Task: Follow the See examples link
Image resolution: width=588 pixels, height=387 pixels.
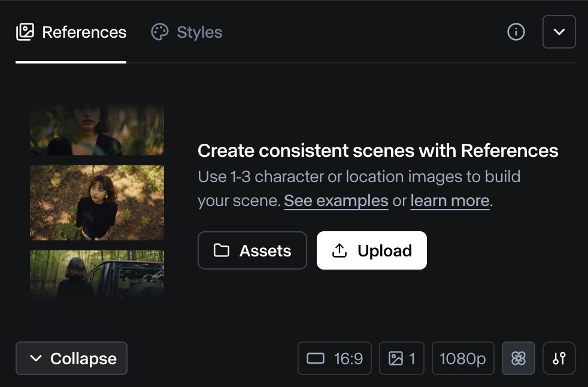Action: coord(336,201)
